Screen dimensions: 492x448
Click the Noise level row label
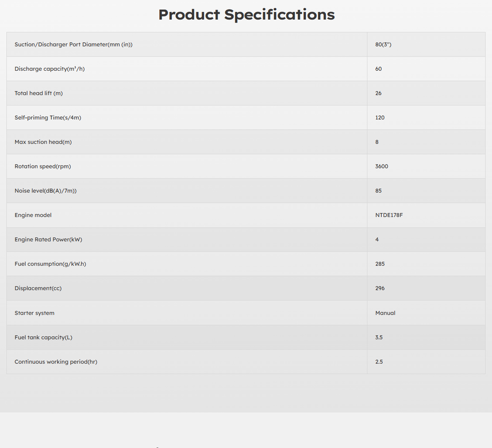[45, 191]
